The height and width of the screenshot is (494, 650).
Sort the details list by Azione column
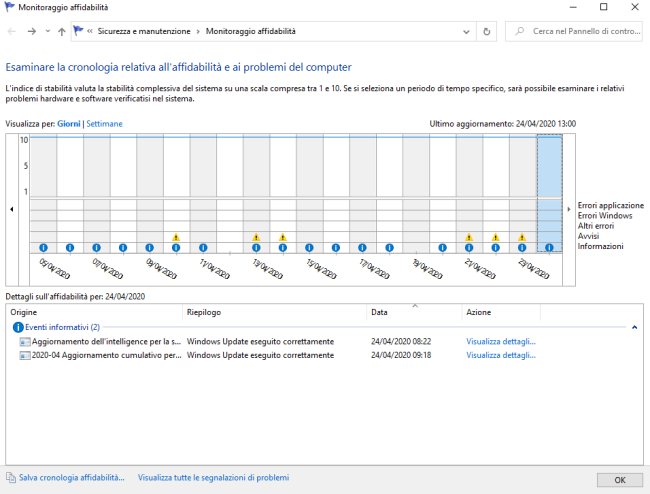[501, 312]
